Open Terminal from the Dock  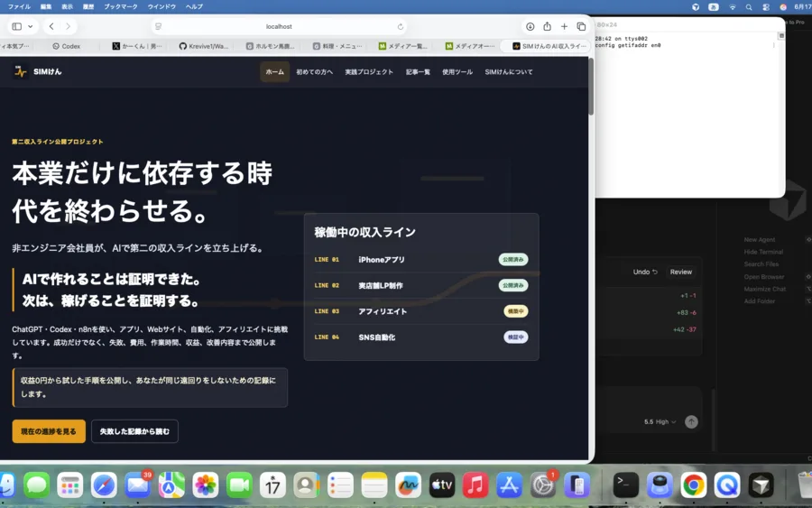click(x=625, y=485)
